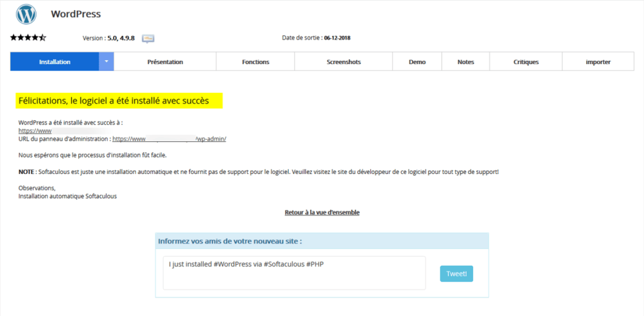Click the star rating
The height and width of the screenshot is (316, 644).
point(28,38)
